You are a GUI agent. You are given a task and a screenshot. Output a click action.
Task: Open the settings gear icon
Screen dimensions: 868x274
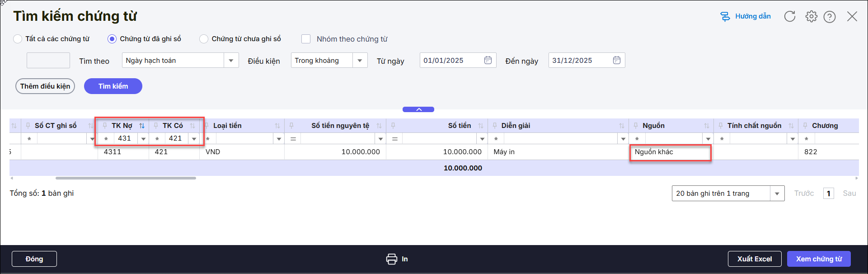coord(811,17)
